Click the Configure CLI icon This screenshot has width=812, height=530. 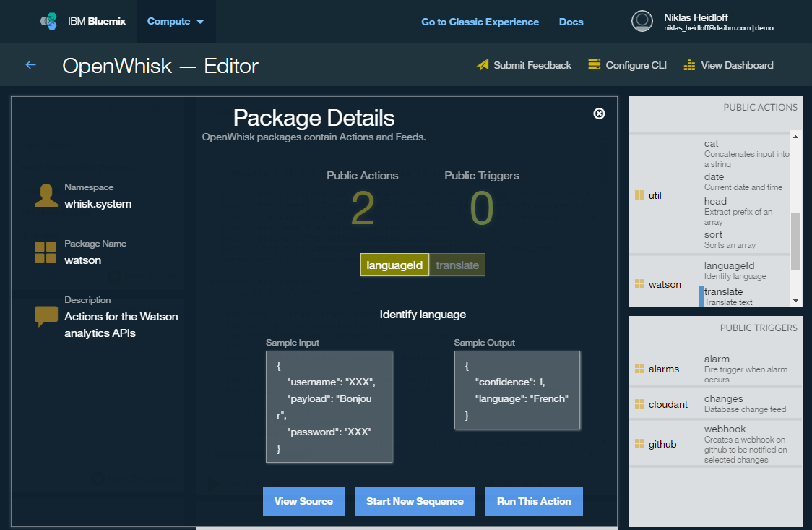(594, 64)
